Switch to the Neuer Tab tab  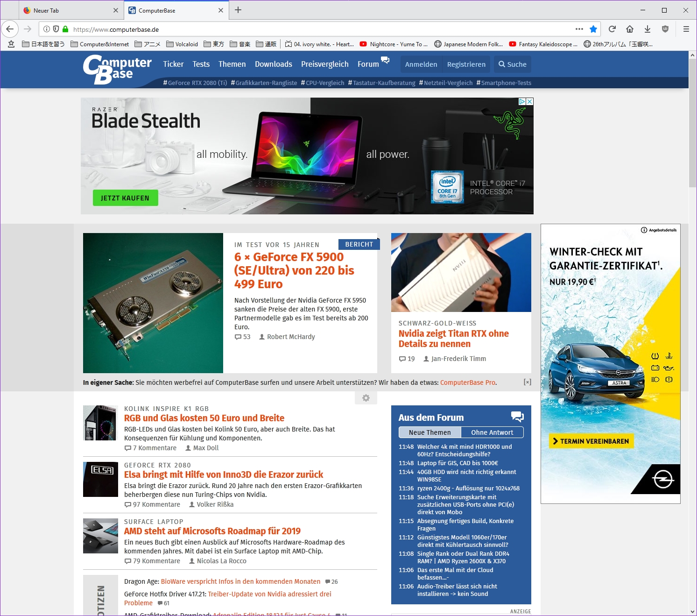click(71, 10)
